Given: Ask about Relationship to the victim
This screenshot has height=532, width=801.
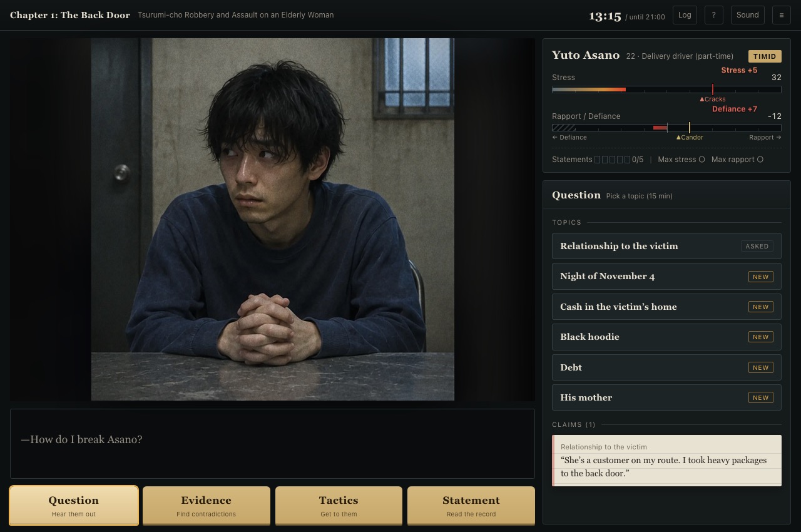Looking at the screenshot, I should tap(666, 246).
